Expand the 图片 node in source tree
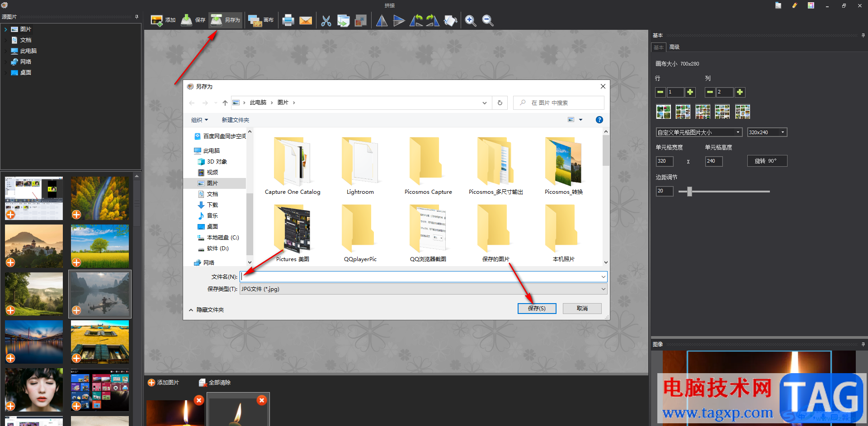 pos(5,29)
